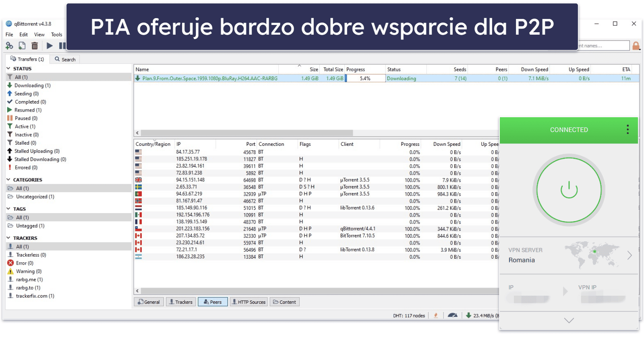
Task: Click the Resume play toolbar icon
Action: point(50,46)
